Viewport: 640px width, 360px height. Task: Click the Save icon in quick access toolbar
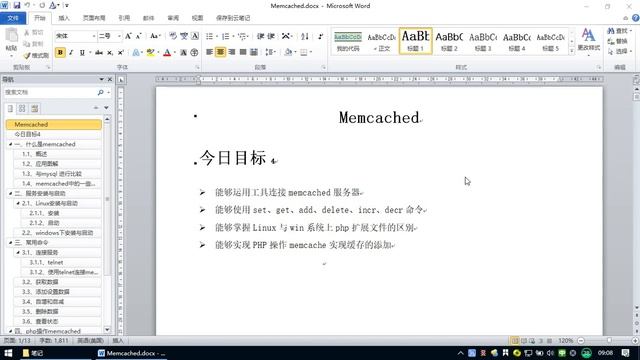tap(17, 5)
